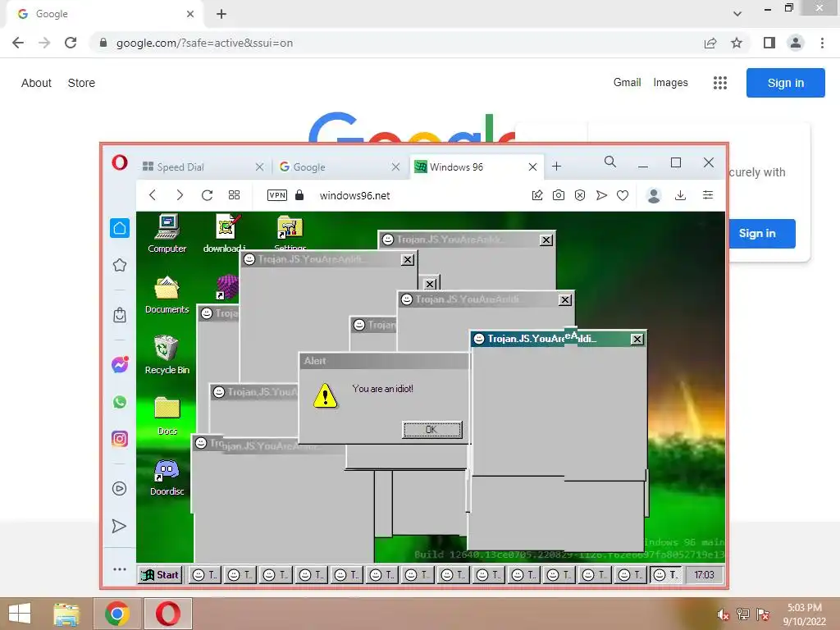Screen dimensions: 840x630
Task: Open Opera sidebar home icon
Action: click(x=120, y=228)
